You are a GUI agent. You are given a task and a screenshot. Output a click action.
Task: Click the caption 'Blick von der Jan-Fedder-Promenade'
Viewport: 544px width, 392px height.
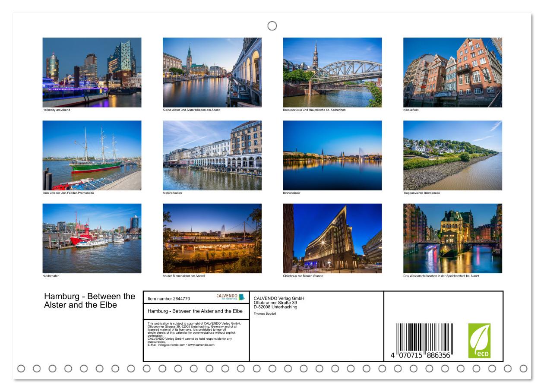[x=68, y=193]
